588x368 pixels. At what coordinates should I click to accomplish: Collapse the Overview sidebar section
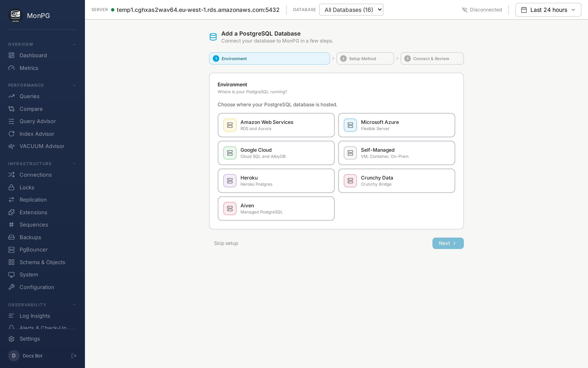pyautogui.click(x=74, y=44)
